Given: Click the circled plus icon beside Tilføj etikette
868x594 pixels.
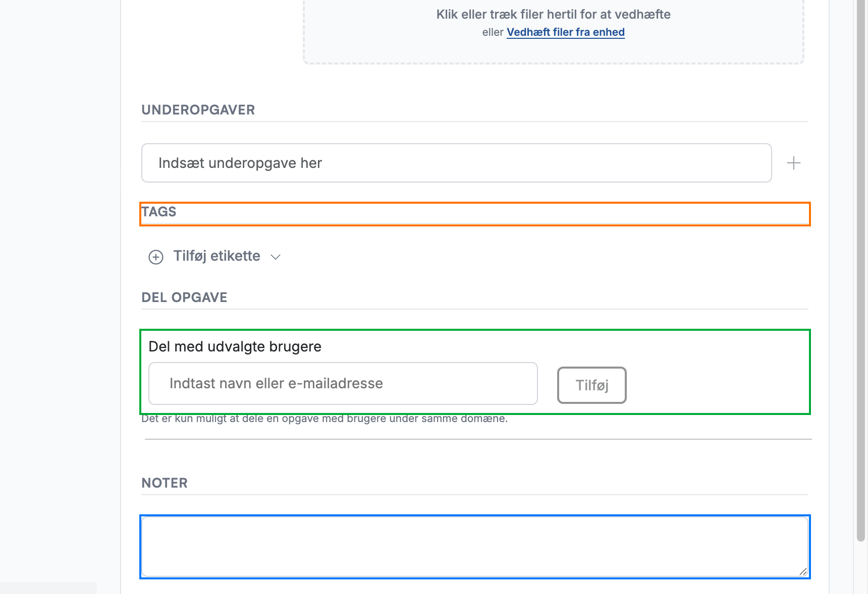Looking at the screenshot, I should tap(156, 257).
